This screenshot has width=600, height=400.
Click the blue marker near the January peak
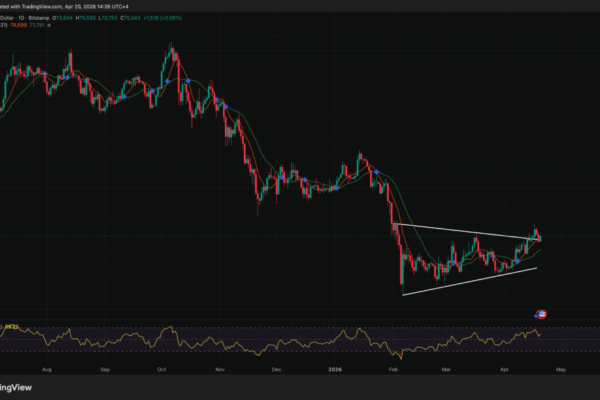click(x=374, y=172)
